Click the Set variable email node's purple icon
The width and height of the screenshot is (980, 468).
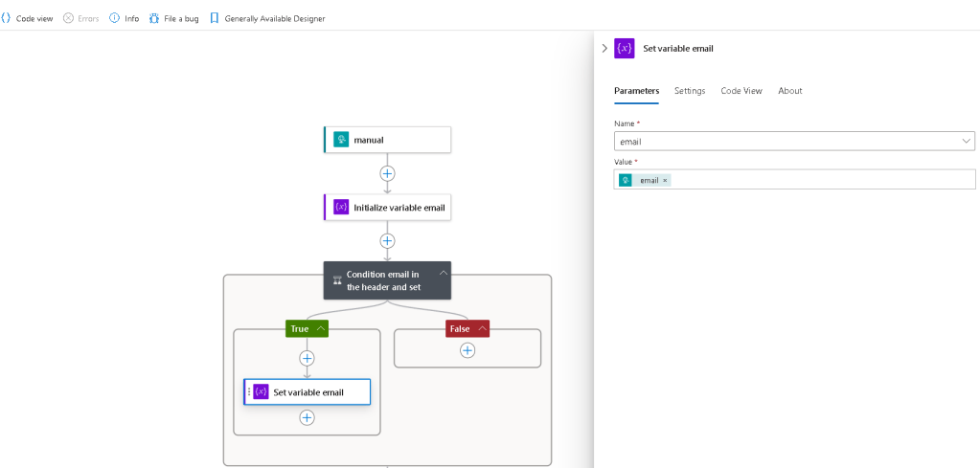262,391
